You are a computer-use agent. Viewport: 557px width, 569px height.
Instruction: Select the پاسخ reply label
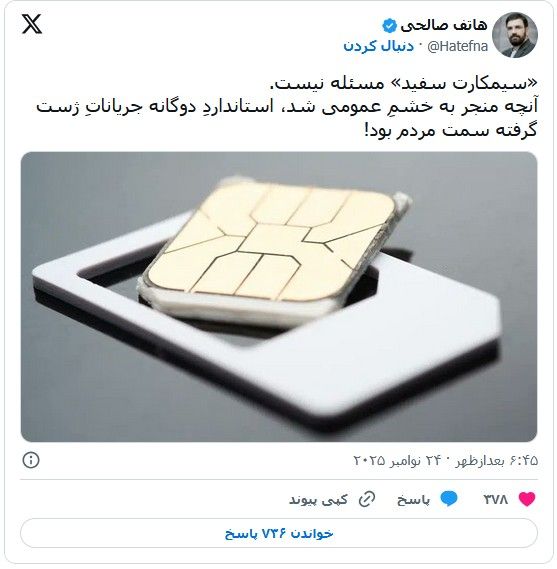click(413, 500)
